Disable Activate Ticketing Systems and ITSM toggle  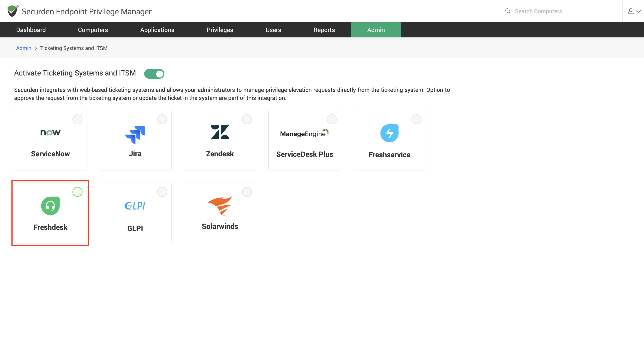point(154,74)
